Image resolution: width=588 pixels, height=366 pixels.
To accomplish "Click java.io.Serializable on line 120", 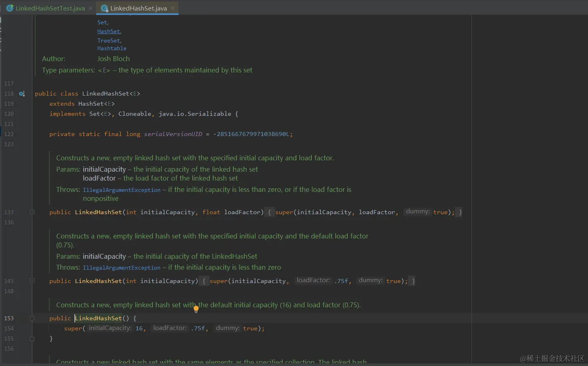I will 195,114.
